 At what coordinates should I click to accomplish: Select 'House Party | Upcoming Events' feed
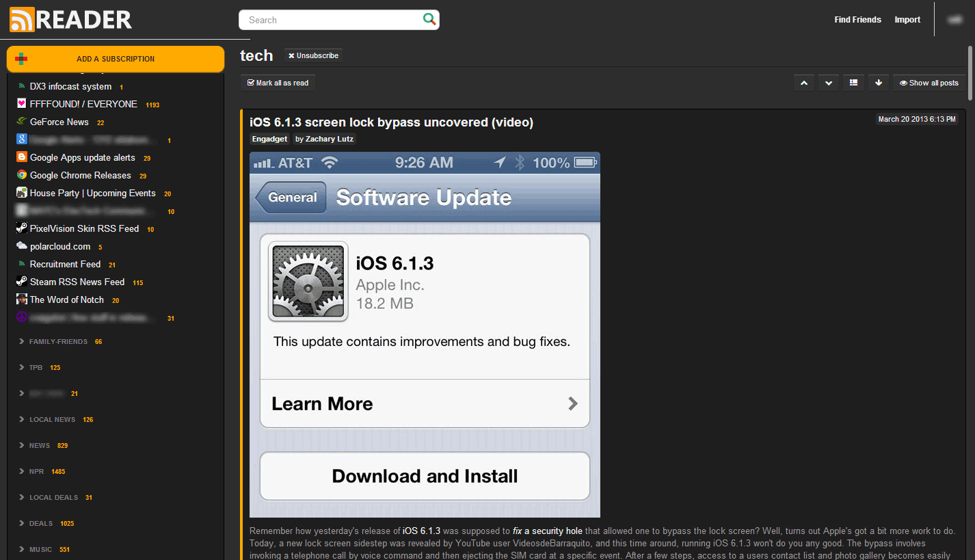(93, 193)
